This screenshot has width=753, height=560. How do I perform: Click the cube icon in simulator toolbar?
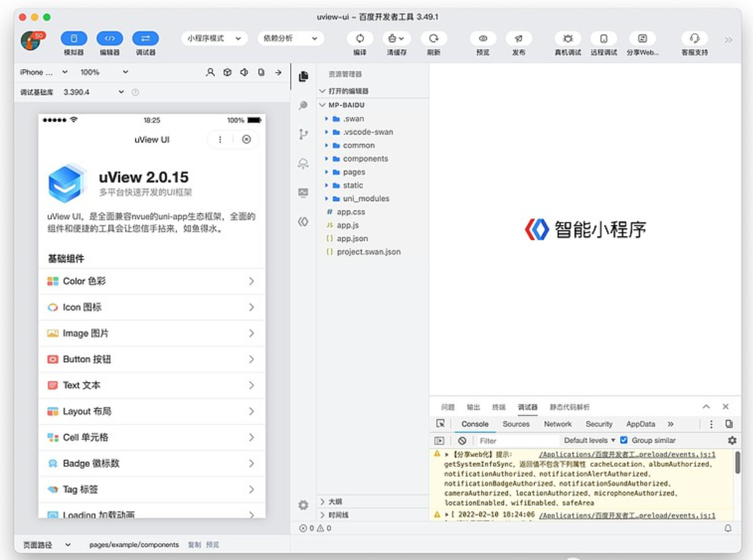point(227,73)
